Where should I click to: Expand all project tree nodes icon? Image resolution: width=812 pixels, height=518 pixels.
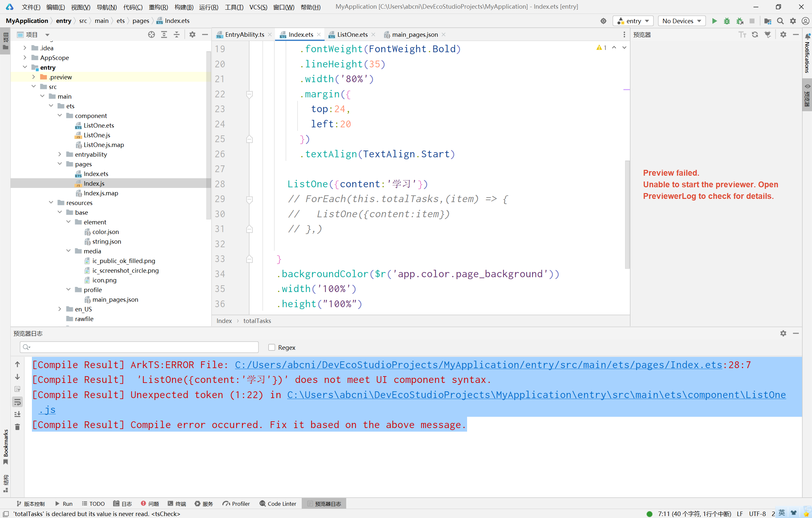click(164, 34)
